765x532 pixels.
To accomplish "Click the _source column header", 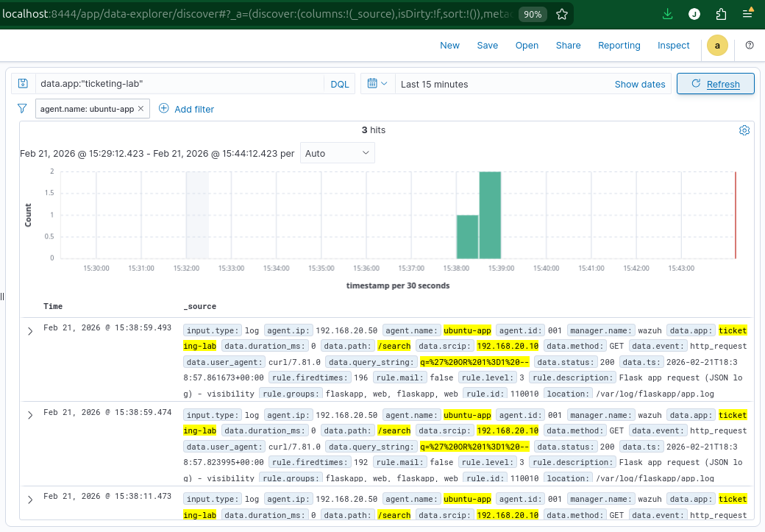I will (x=200, y=307).
